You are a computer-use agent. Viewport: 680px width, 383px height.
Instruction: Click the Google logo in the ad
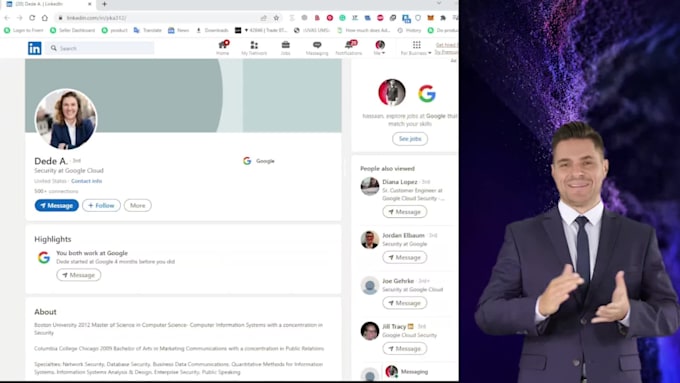(427, 93)
